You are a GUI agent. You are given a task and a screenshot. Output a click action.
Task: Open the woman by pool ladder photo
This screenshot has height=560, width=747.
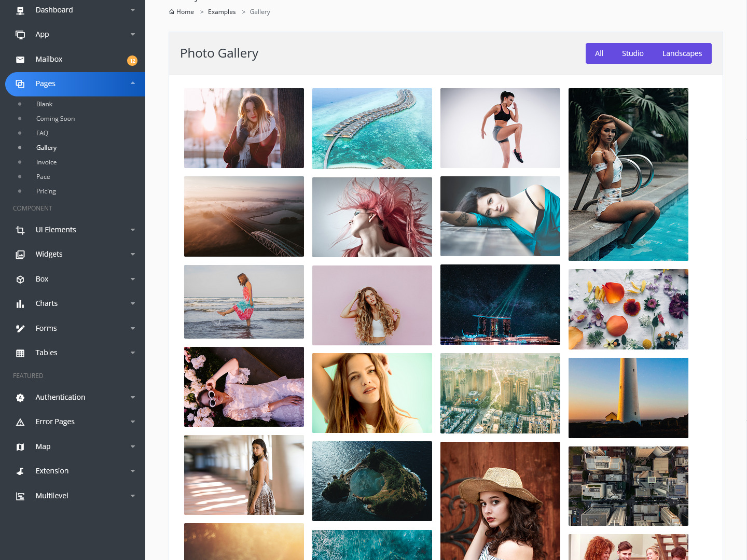[x=628, y=174]
